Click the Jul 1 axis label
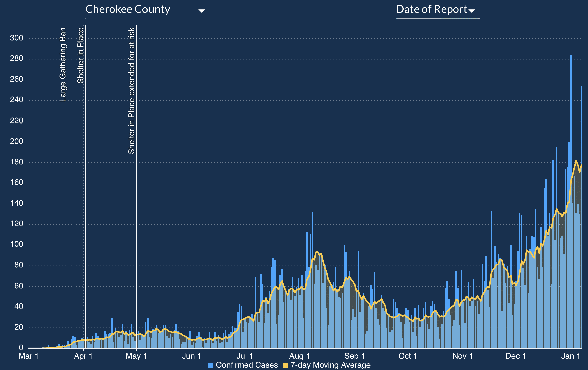The image size is (588, 370). pyautogui.click(x=245, y=356)
